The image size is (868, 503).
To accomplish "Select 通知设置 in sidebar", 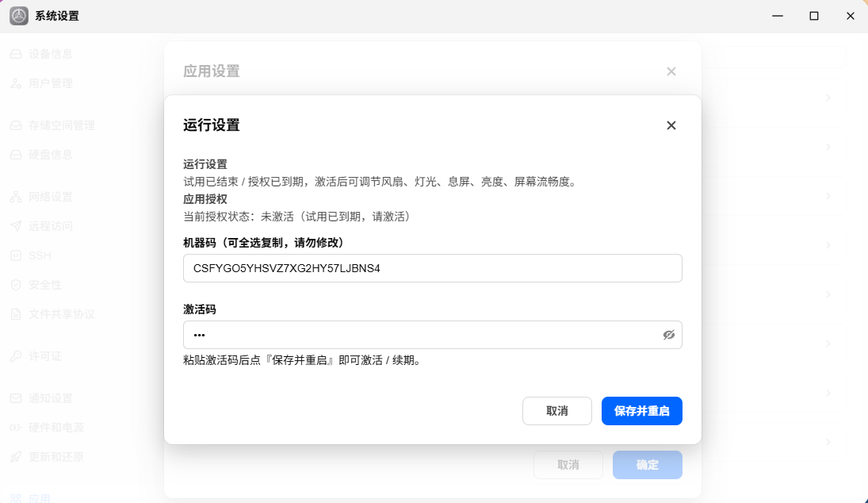I will pyautogui.click(x=51, y=398).
